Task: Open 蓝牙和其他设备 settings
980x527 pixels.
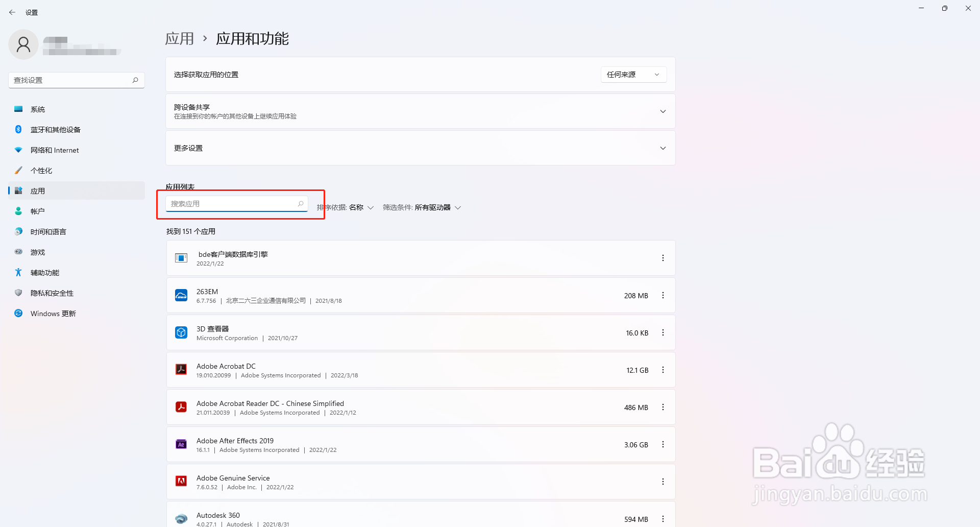Action: coord(77,130)
